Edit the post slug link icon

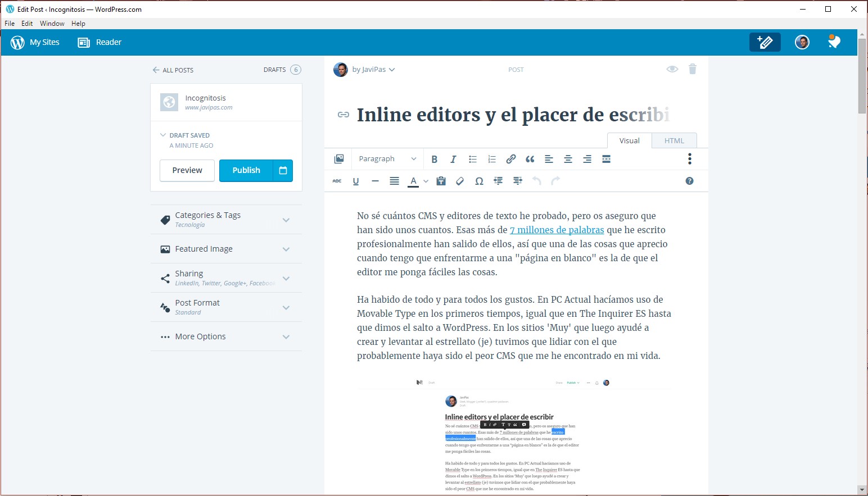coord(343,115)
